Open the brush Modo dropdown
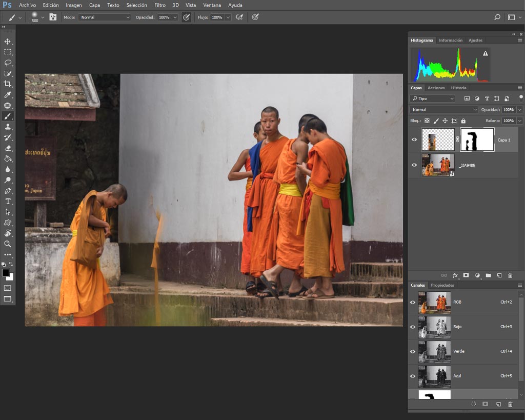The height and width of the screenshot is (420, 525). click(105, 17)
